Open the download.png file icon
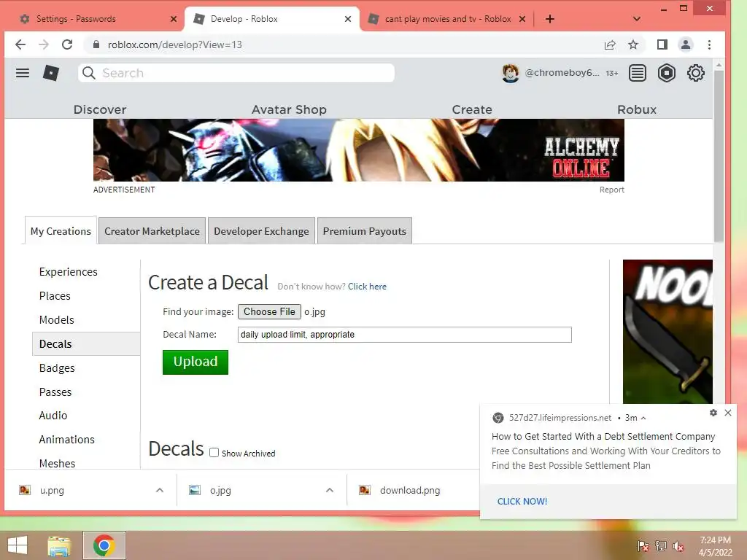Image resolution: width=747 pixels, height=560 pixels. coord(365,490)
